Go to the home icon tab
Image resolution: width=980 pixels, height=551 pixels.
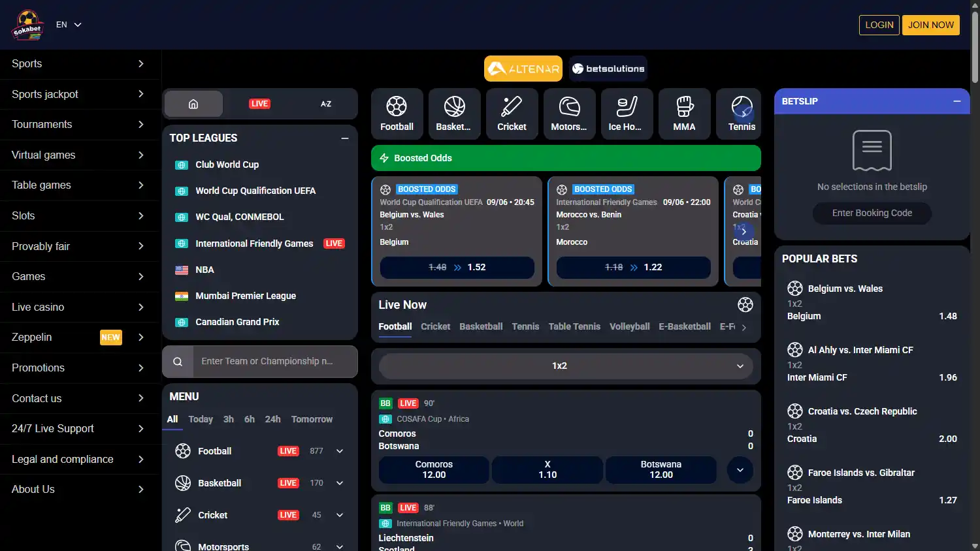pos(193,104)
